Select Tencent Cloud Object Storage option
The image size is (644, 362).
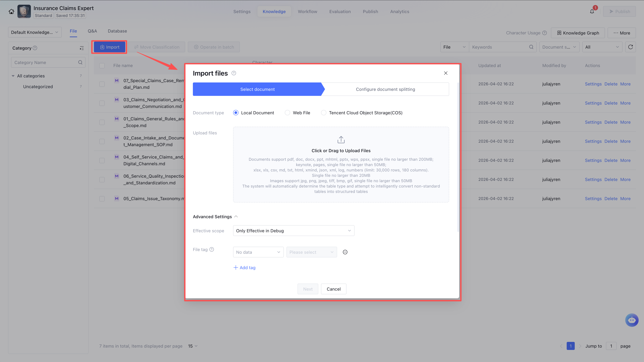pos(324,113)
